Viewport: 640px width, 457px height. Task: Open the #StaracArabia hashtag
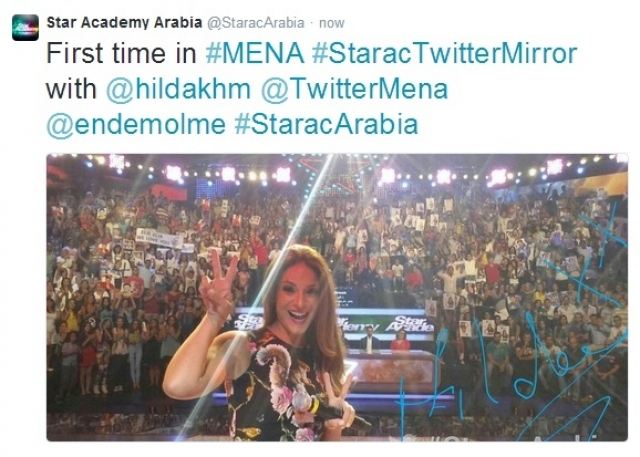click(x=326, y=124)
